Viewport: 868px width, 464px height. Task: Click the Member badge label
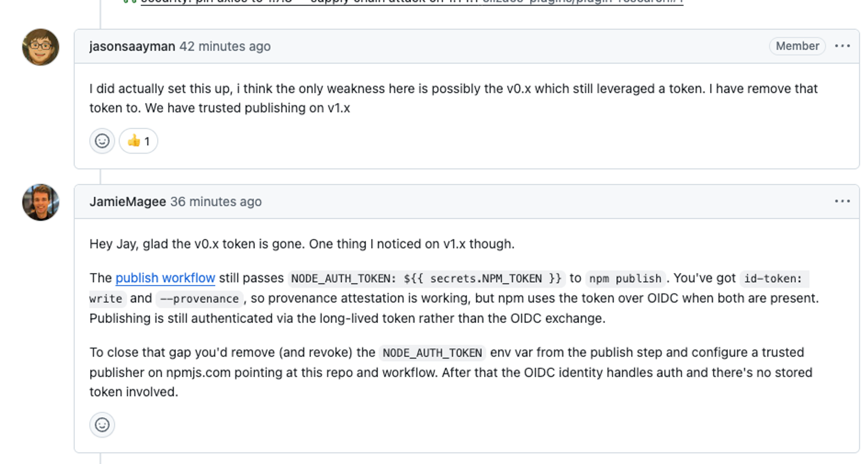coord(796,46)
